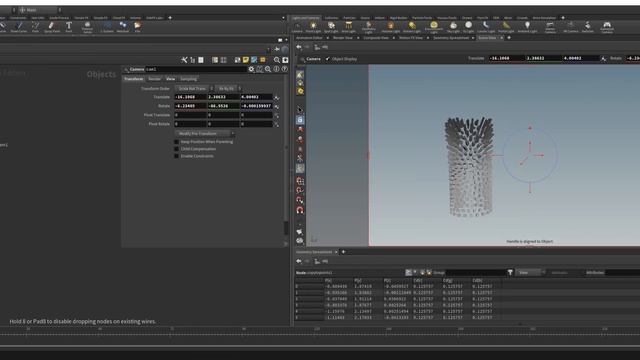Viewport: 640px width, 360px height.
Task: Add new pane tab beside Scene View
Action: [x=509, y=38]
